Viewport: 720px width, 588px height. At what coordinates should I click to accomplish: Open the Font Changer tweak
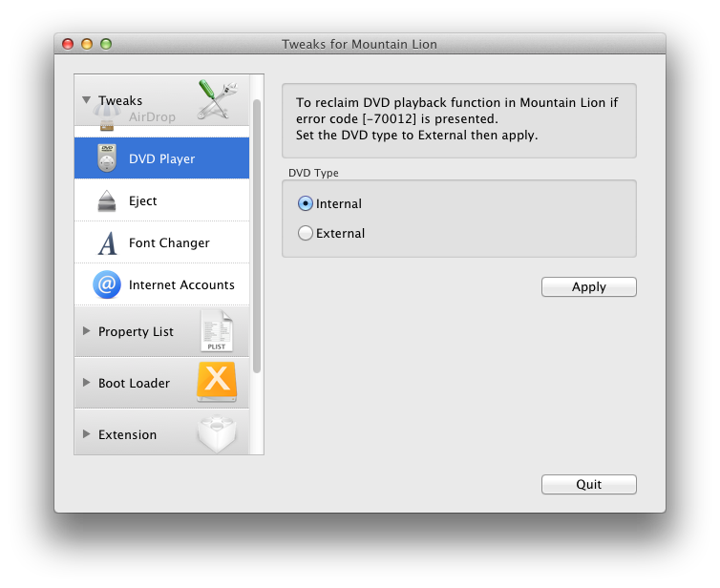tap(161, 242)
